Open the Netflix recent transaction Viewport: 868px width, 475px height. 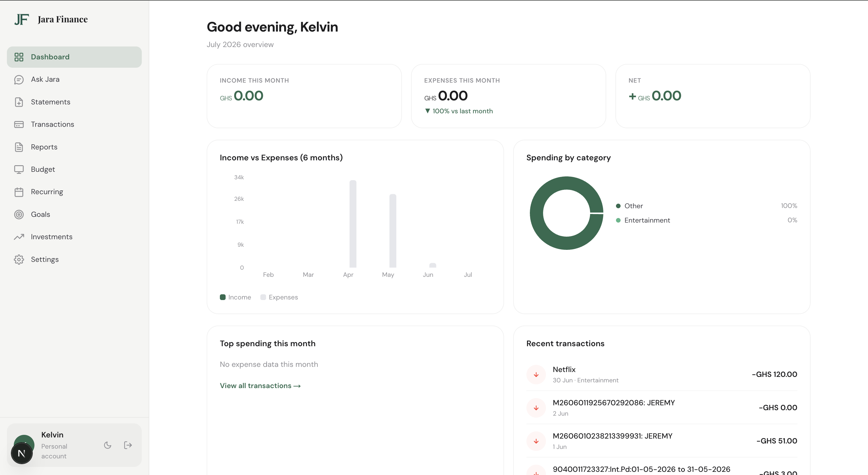tap(662, 374)
